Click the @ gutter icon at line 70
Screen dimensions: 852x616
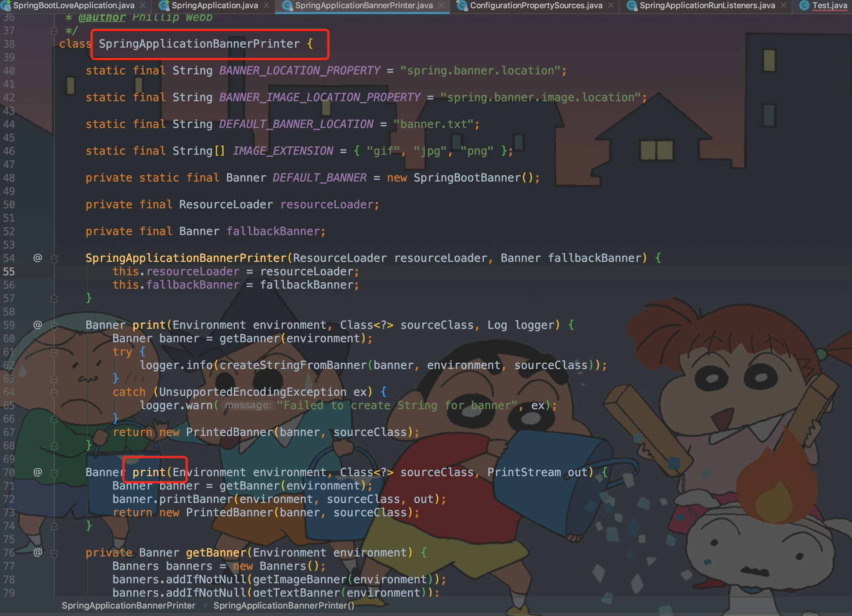coord(38,472)
